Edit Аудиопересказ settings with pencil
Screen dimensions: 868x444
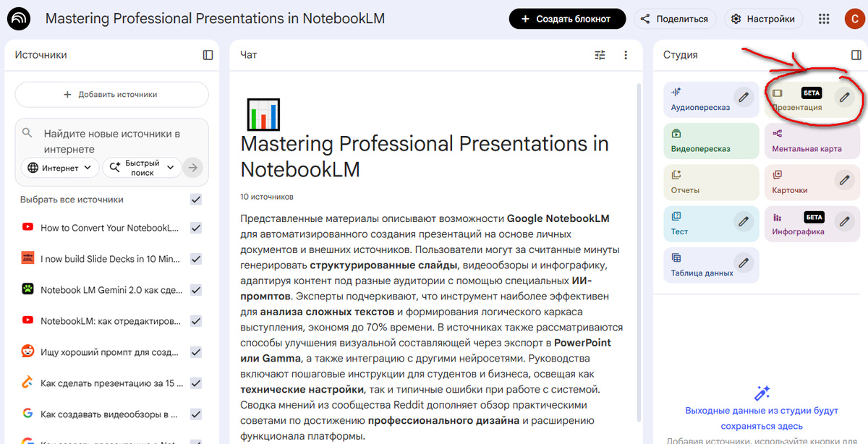pyautogui.click(x=744, y=96)
